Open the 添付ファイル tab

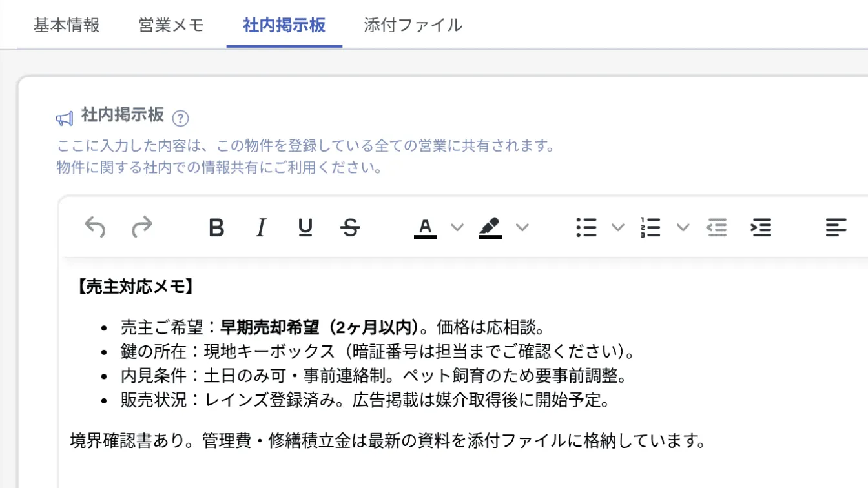coord(413,25)
